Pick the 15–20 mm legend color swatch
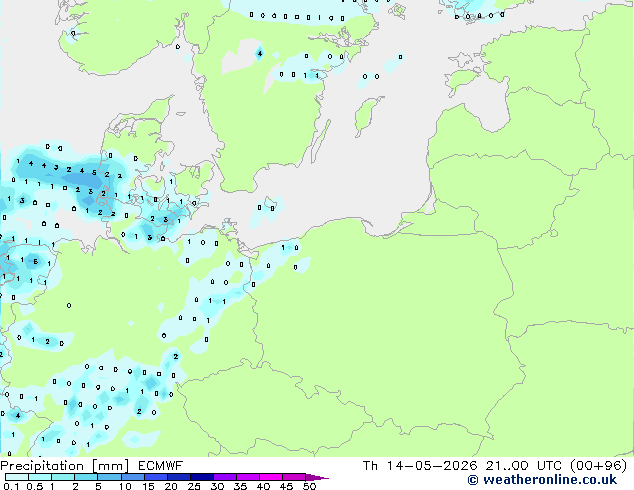 [x=155, y=477]
